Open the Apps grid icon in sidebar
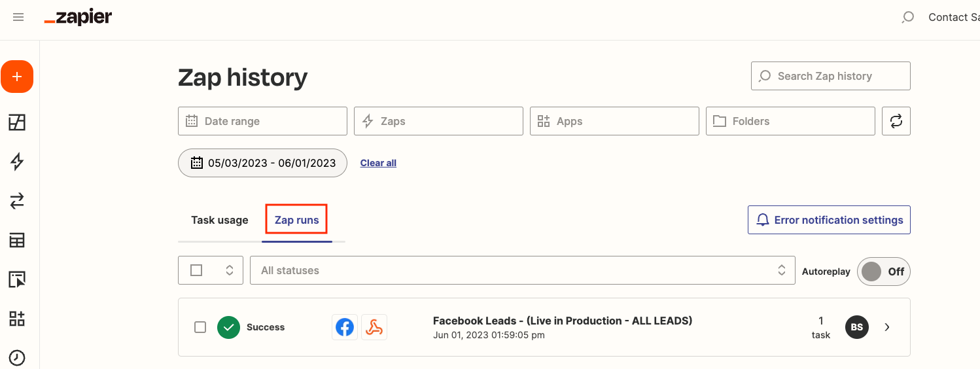This screenshot has width=980, height=369. pos(17,319)
